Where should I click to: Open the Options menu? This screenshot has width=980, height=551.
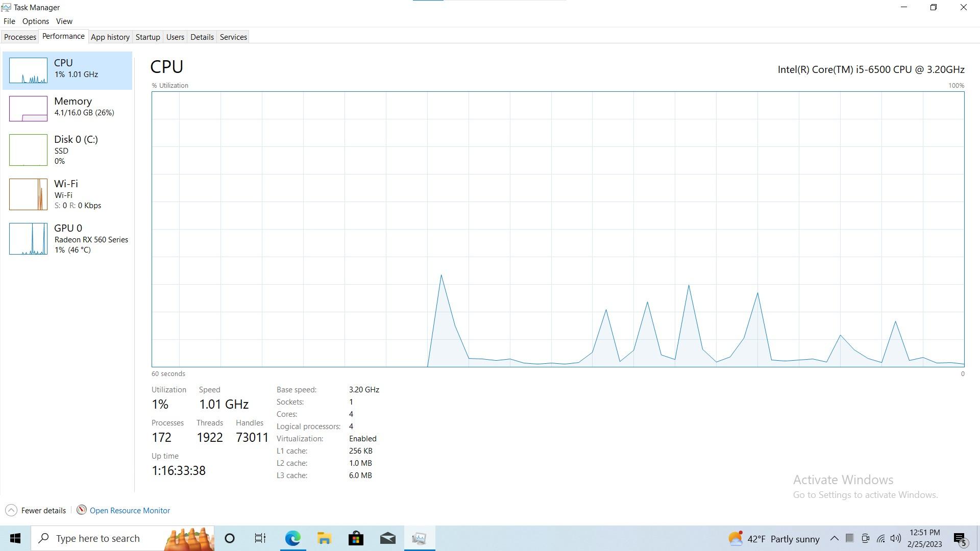[x=36, y=21]
